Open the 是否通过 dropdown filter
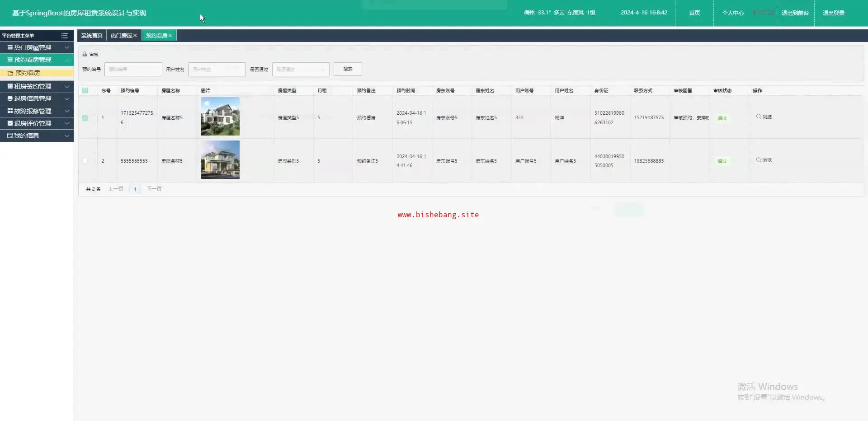The image size is (868, 421). (x=301, y=69)
